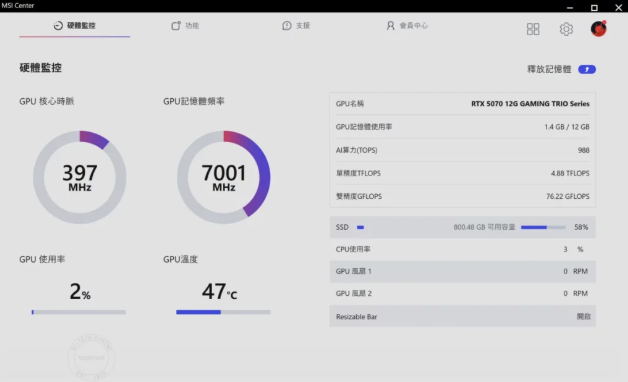Select the 單精度TFLOPS row
The width and height of the screenshot is (628, 382).
[463, 173]
